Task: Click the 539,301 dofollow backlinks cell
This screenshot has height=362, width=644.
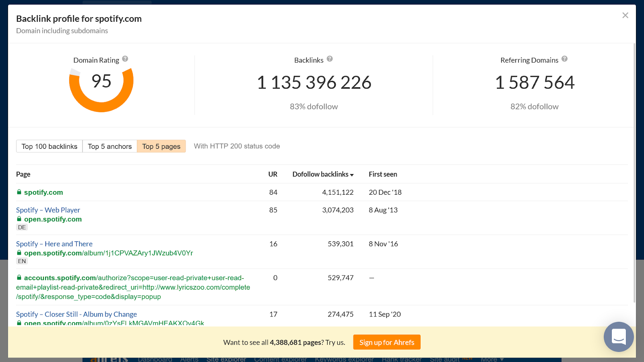Action: point(341,244)
